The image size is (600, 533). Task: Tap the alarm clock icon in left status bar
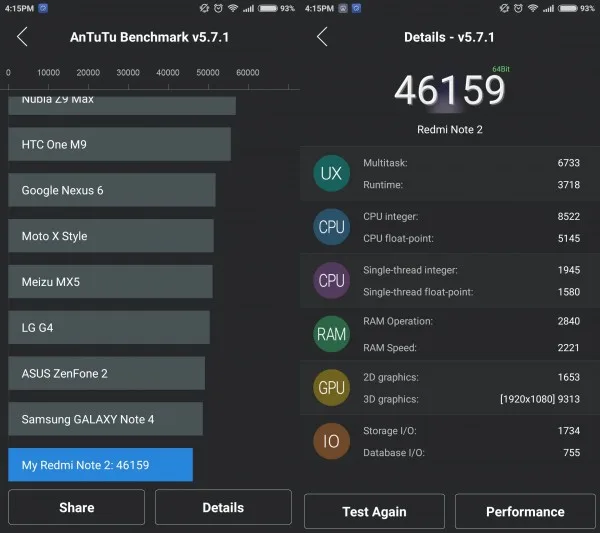(218, 8)
